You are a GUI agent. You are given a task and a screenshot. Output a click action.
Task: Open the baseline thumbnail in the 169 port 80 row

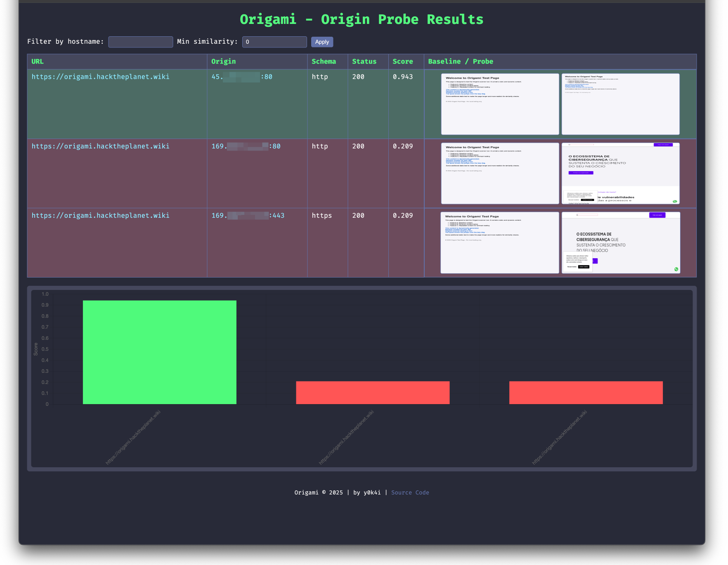coord(500,173)
